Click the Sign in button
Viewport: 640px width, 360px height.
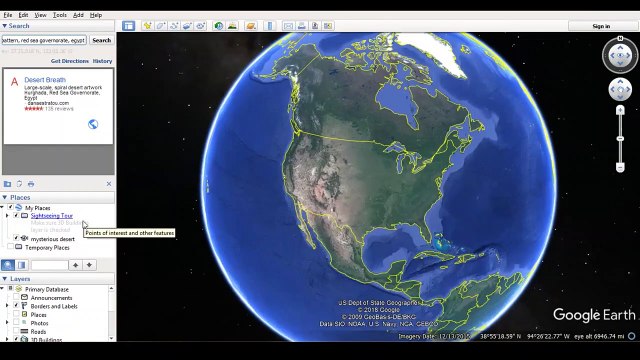601,26
